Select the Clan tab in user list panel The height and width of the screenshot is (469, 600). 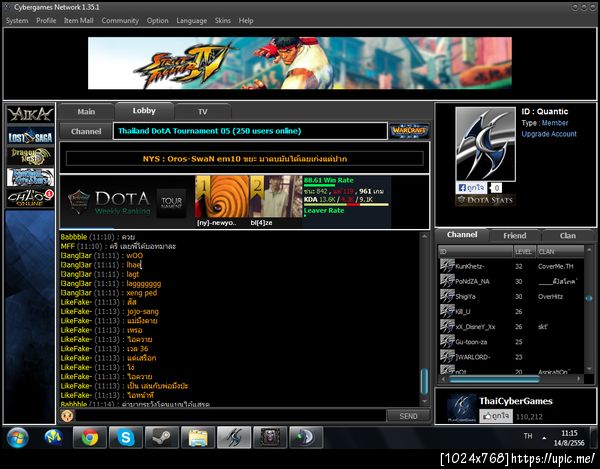point(567,236)
